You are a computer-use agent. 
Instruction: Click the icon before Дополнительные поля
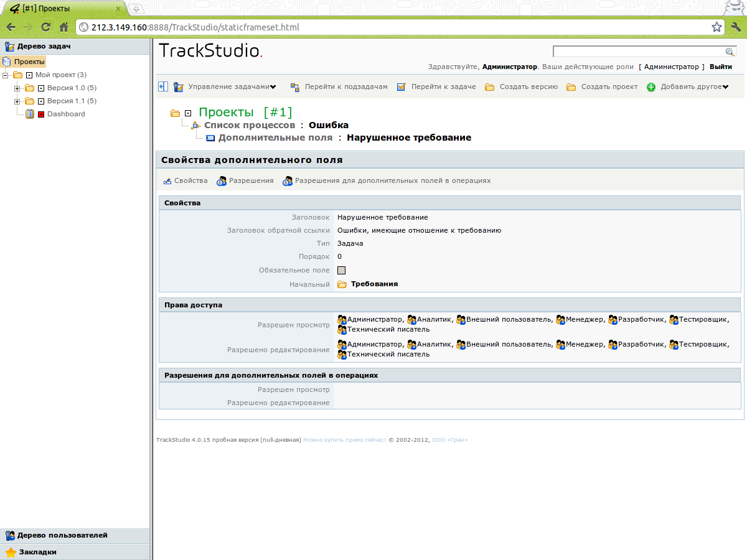tap(210, 138)
